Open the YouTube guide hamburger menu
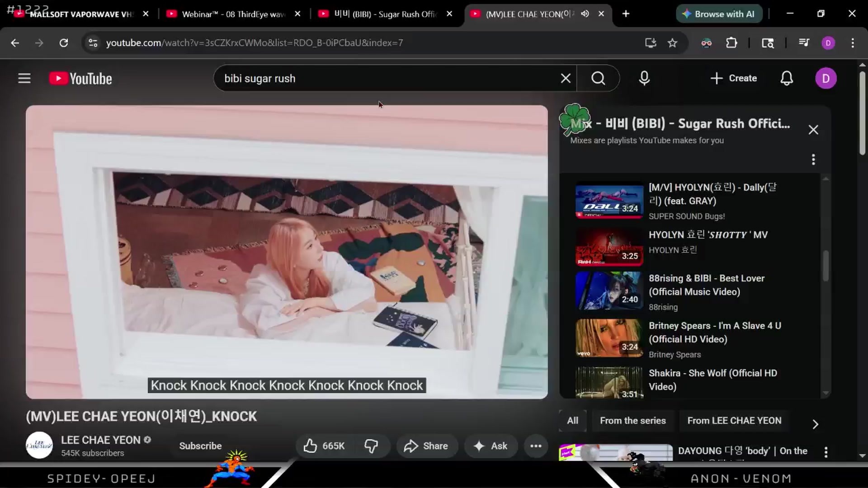 pos(24,79)
